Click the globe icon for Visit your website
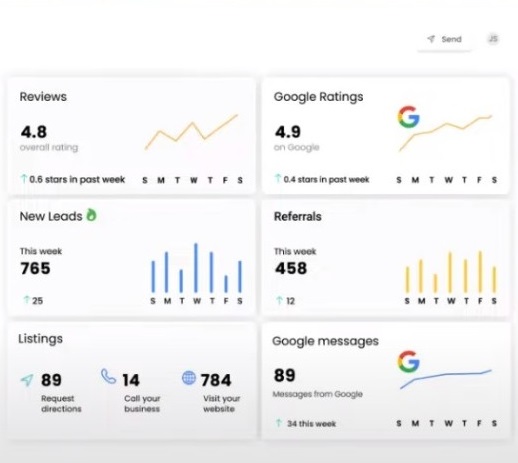518x463 pixels. pyautogui.click(x=189, y=378)
